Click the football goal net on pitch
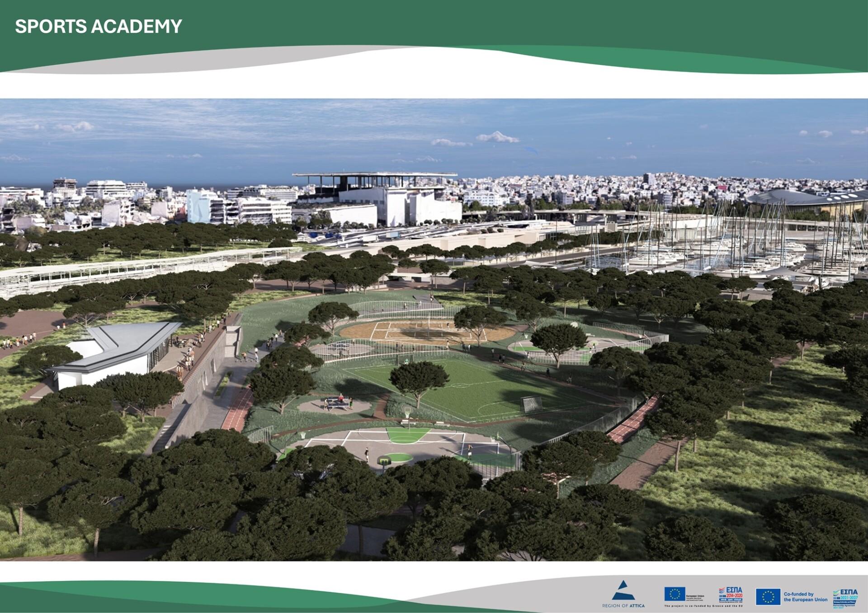The image size is (868, 613). tap(531, 404)
